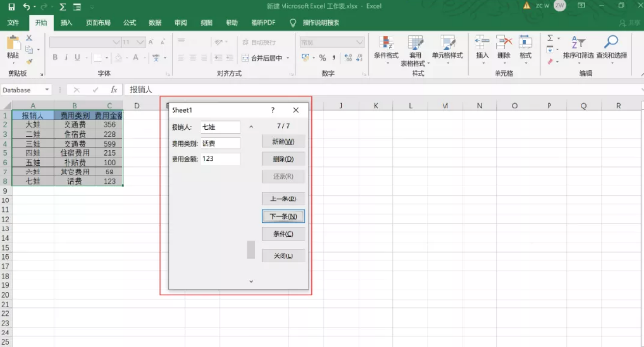Click 上一条(P) previous record button
Screen dimensions: 644x347
(x=283, y=199)
